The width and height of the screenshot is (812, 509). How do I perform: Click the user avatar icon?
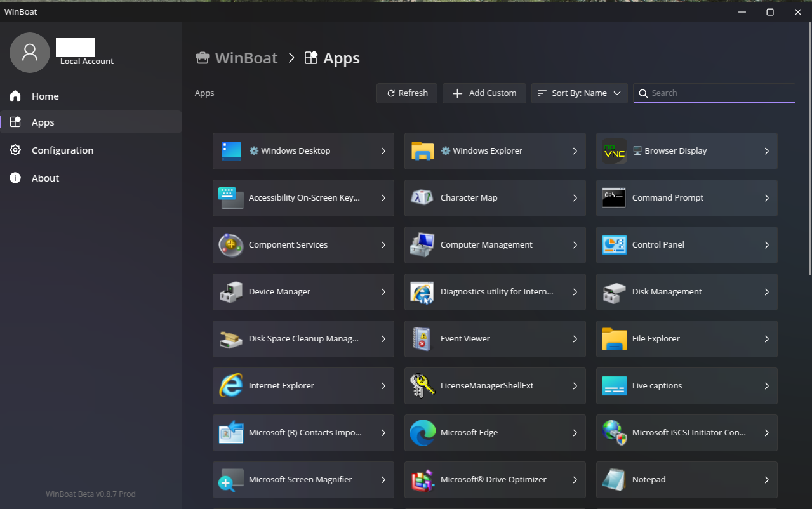tap(30, 53)
